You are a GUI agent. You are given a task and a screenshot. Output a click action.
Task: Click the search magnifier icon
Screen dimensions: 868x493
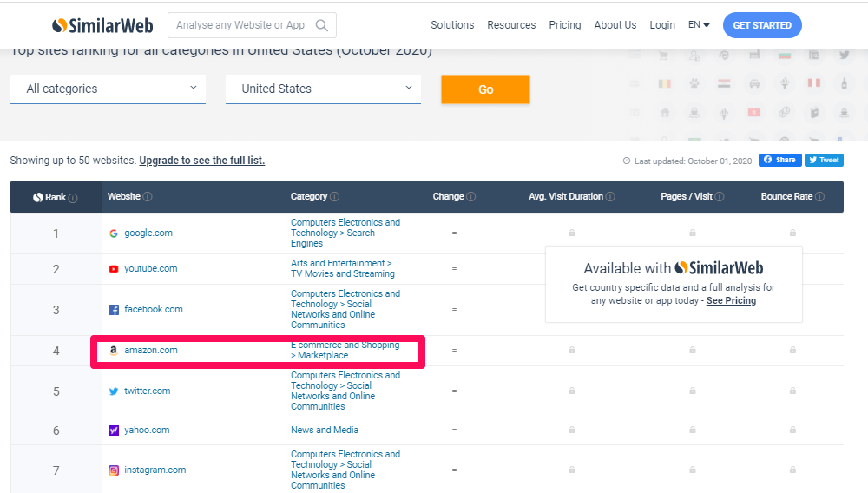tap(322, 25)
